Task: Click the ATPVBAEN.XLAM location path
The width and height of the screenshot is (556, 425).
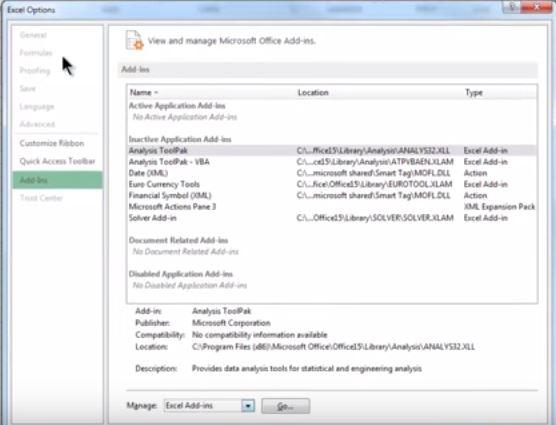Action: [375, 162]
